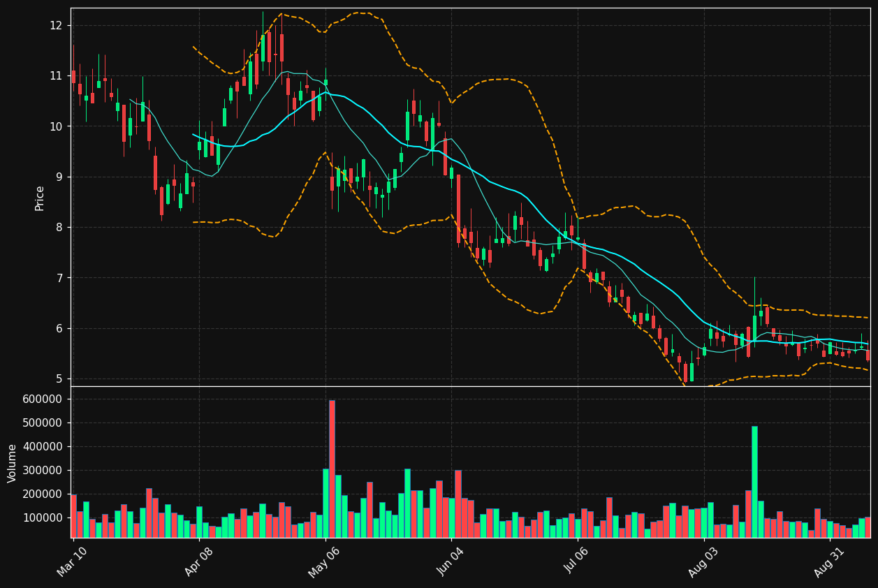The image size is (878, 588).
Task: Click the price axis value 5
Action: coord(59,379)
